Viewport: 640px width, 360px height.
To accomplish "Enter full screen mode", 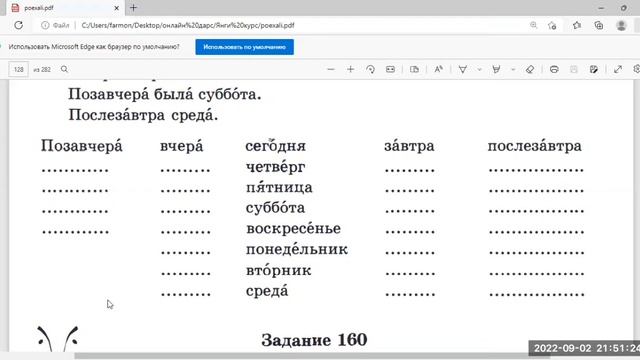I will 618,69.
